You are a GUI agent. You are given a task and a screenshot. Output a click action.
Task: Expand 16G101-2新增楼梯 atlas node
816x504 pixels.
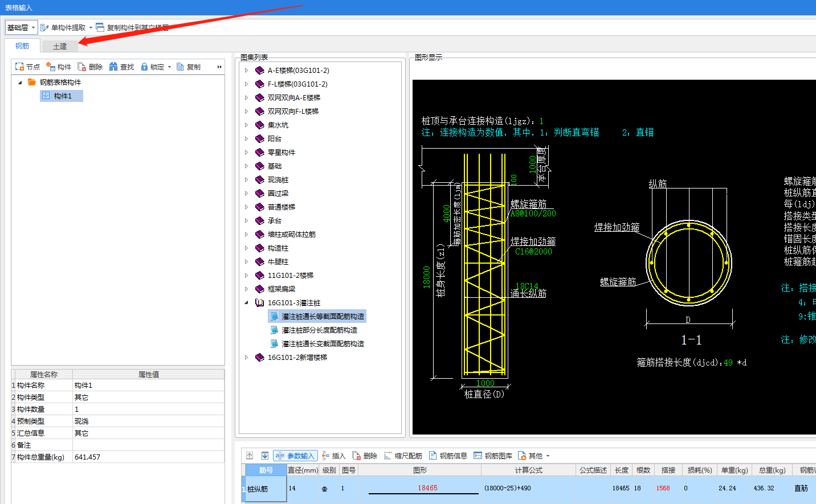(246, 358)
